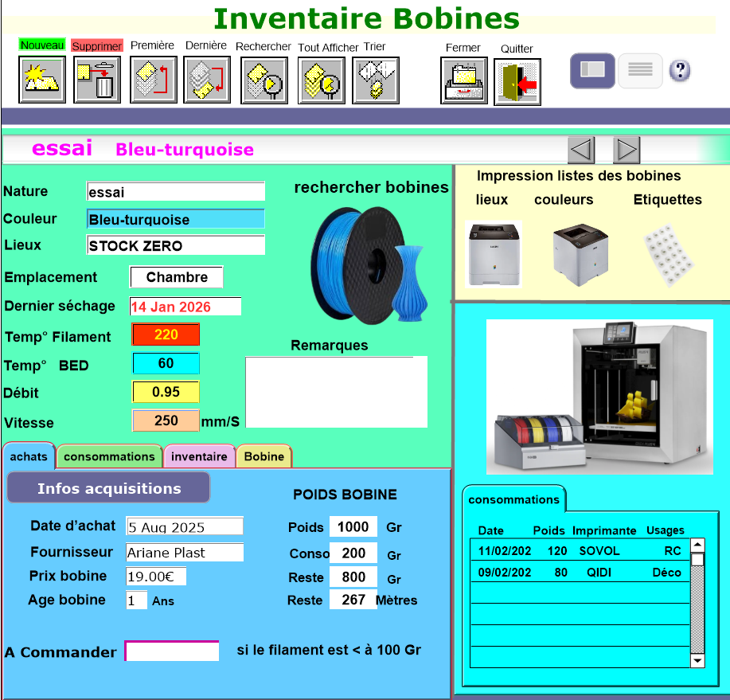The width and height of the screenshot is (730, 700).
Task: Click the Tout Afficher icon
Action: click(322, 80)
